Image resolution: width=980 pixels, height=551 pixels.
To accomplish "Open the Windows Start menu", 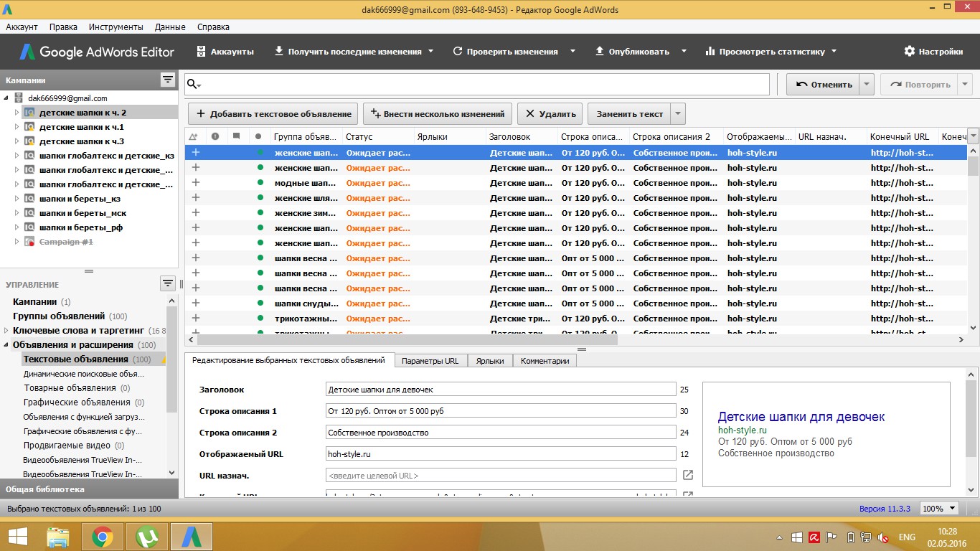I will click(18, 537).
